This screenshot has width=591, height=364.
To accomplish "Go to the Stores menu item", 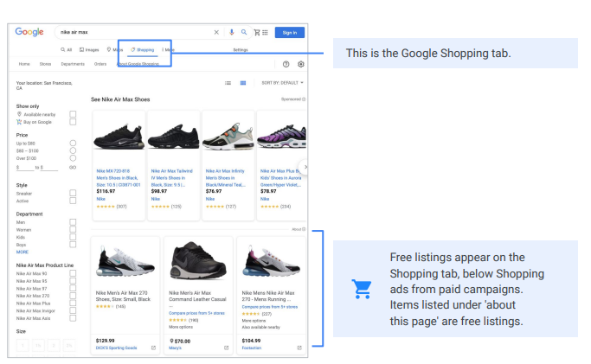I will point(45,64).
